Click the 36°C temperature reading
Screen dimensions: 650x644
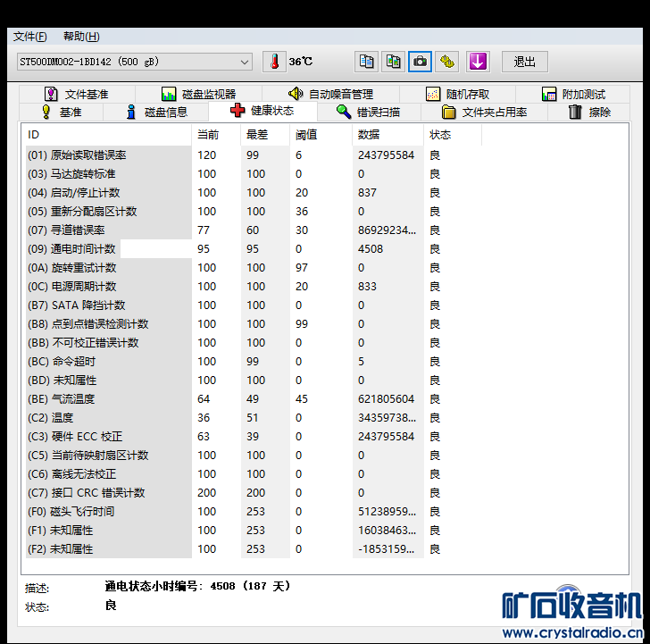pyautogui.click(x=301, y=62)
